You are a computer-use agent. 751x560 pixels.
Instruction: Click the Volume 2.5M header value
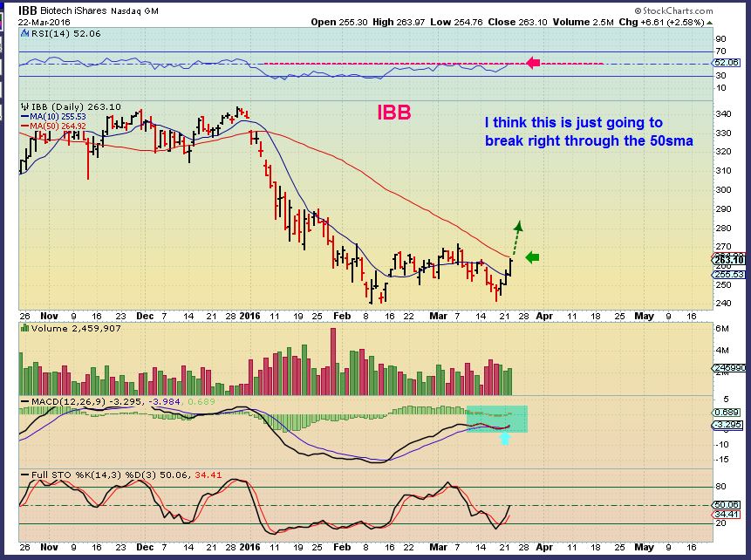pyautogui.click(x=583, y=22)
